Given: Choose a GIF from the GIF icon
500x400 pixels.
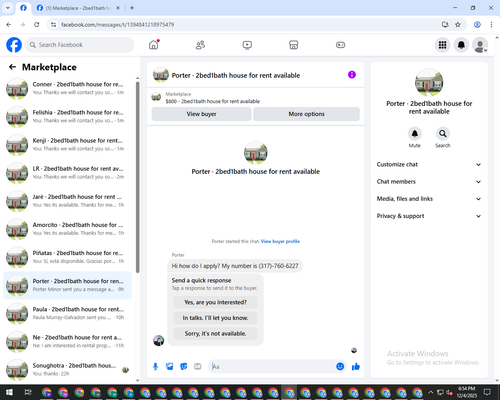Looking at the screenshot, I should [198, 367].
